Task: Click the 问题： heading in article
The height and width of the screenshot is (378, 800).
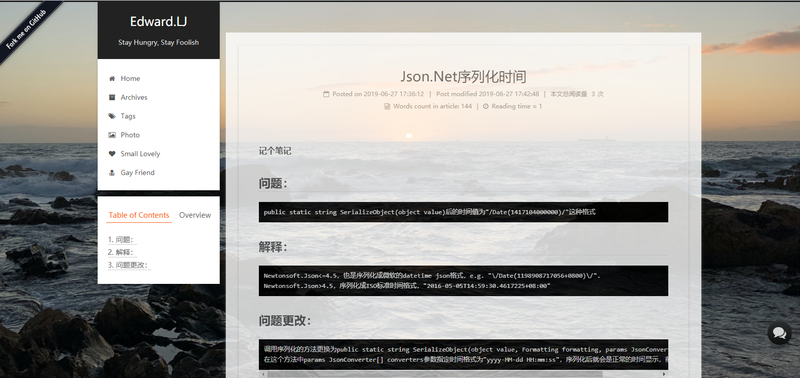Action: [273, 184]
